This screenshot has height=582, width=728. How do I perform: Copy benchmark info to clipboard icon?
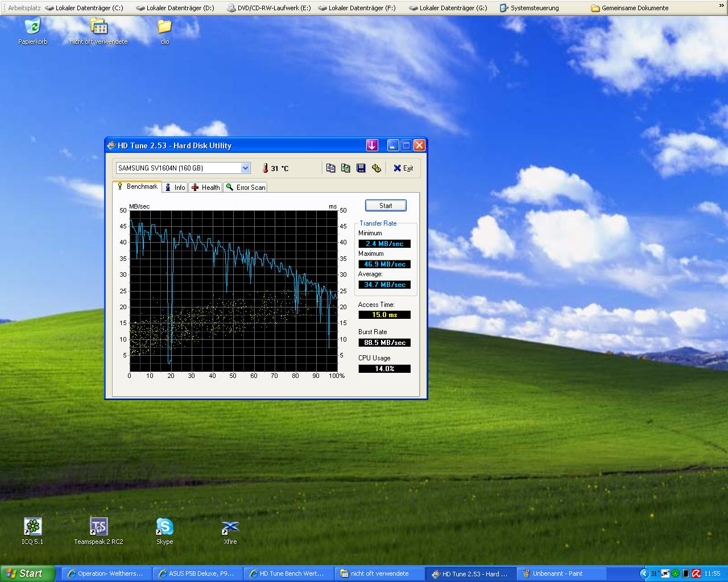[x=330, y=168]
